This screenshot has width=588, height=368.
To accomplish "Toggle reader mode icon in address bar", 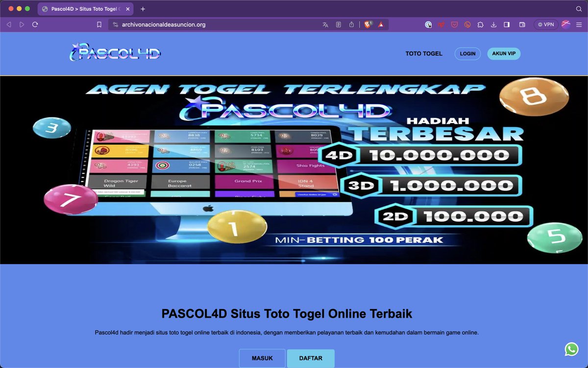I will pos(339,25).
